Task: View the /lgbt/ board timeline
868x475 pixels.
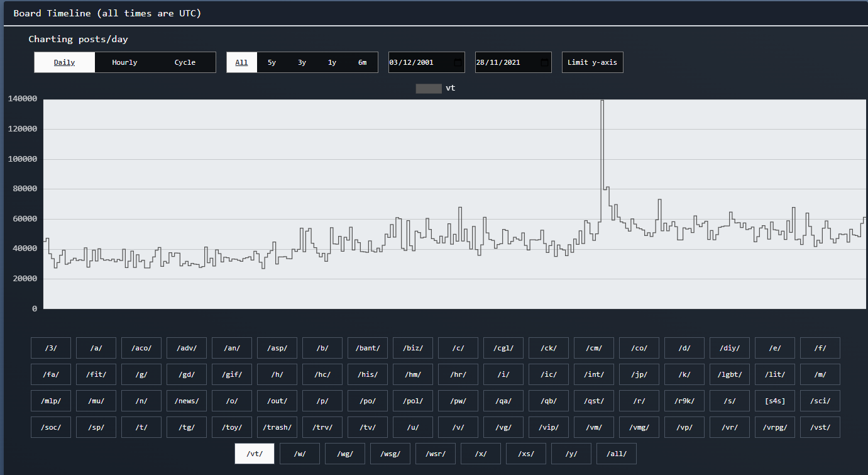Action: tap(730, 374)
